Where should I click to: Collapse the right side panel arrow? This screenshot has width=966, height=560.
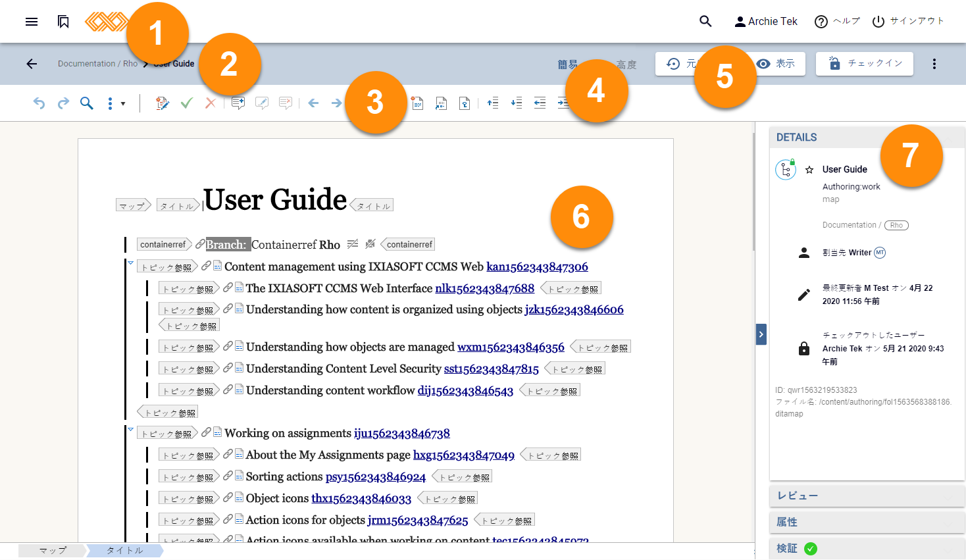(x=761, y=334)
